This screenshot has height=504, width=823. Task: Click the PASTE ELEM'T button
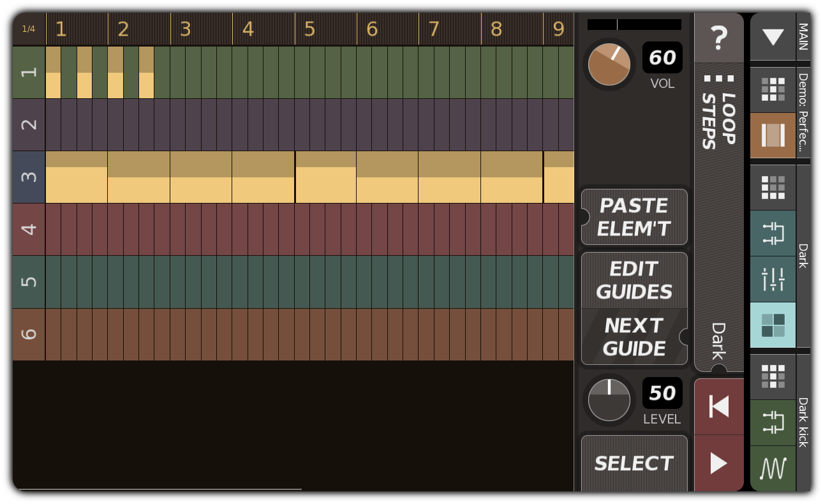tap(634, 216)
